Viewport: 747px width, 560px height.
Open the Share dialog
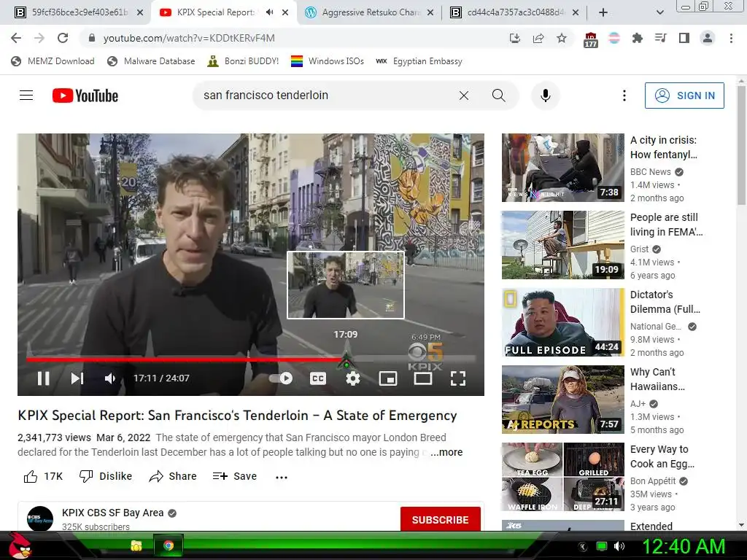(x=172, y=476)
